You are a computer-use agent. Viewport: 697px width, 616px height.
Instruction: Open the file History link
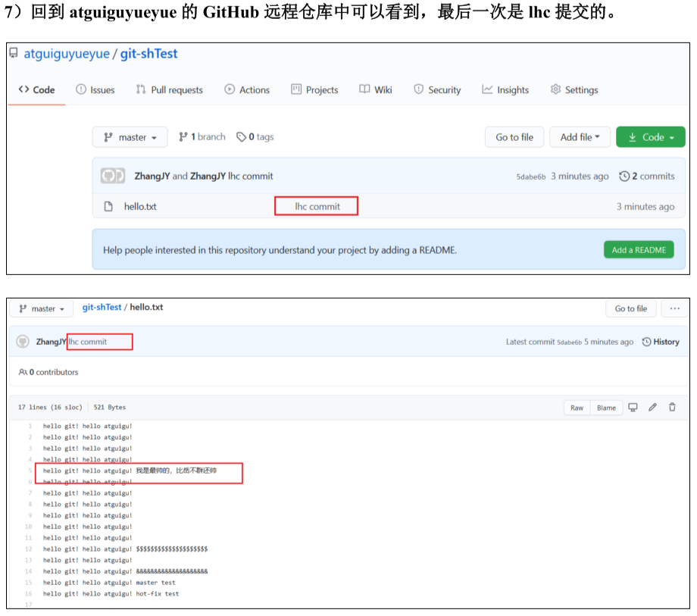click(x=661, y=342)
